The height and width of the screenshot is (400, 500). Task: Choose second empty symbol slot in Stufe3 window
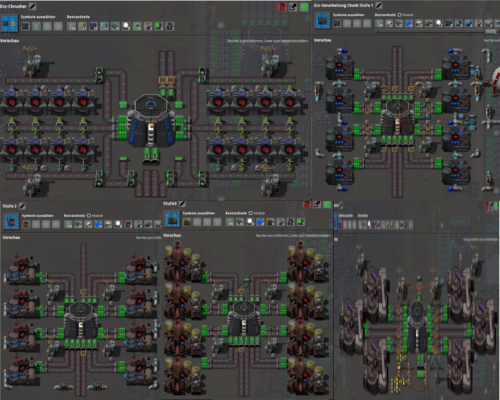coord(197,222)
